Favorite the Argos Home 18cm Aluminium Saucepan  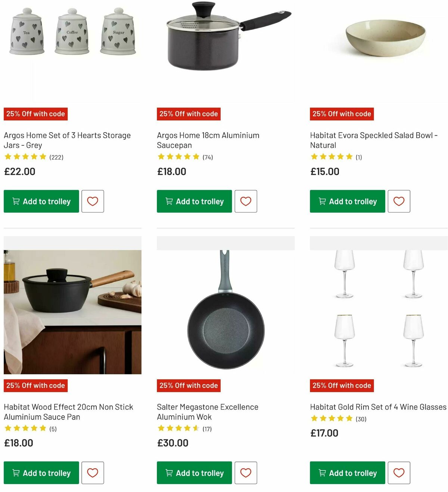(245, 201)
